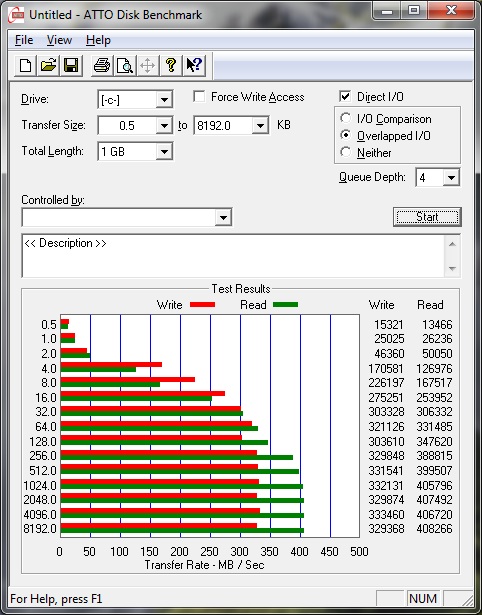This screenshot has height=615, width=482.
Task: Expand the Transfer Size 8192.0 dropdown
Action: (x=260, y=126)
